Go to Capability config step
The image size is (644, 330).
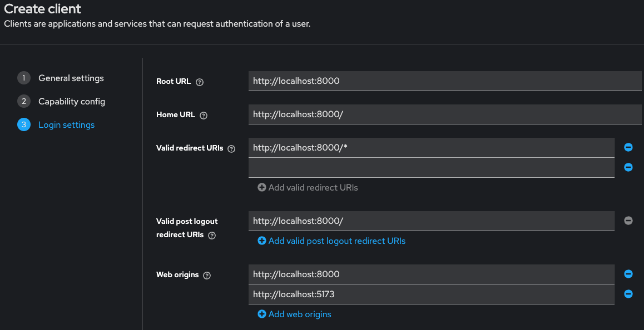pos(71,102)
